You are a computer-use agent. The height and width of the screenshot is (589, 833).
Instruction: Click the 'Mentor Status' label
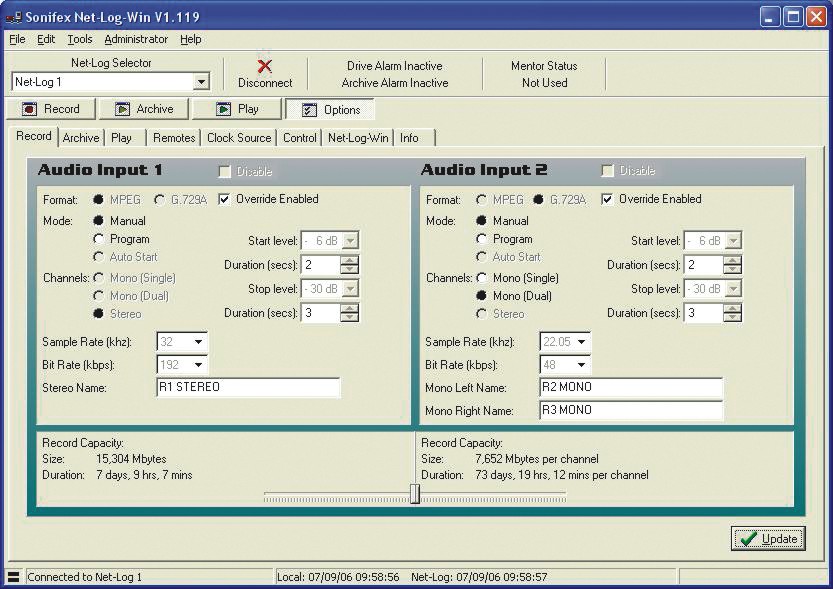point(544,66)
